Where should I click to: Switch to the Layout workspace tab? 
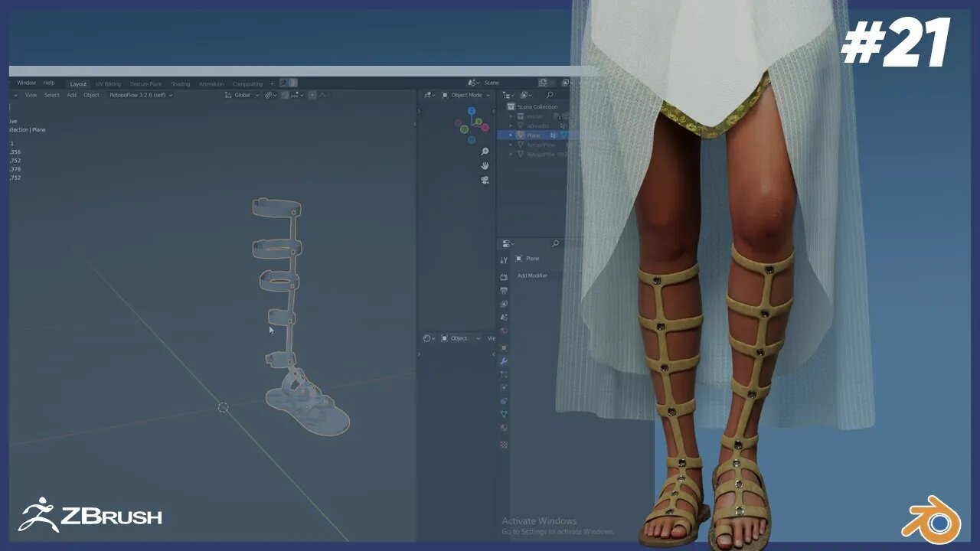point(78,84)
